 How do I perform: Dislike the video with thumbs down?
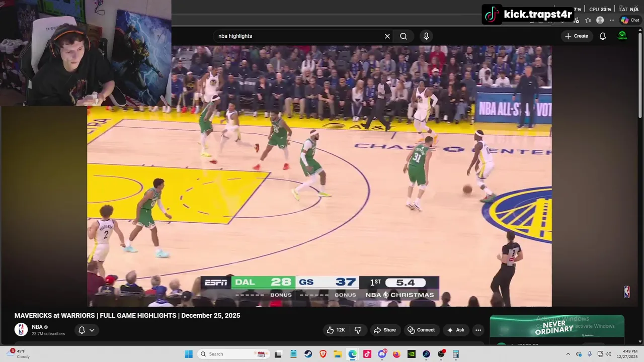(358, 330)
